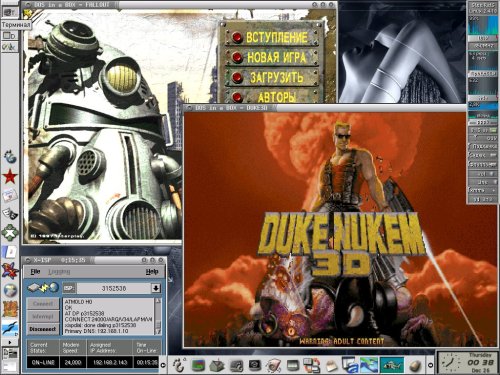Click the ISP number field 3152538
This screenshot has width=500, height=375.
(x=114, y=288)
